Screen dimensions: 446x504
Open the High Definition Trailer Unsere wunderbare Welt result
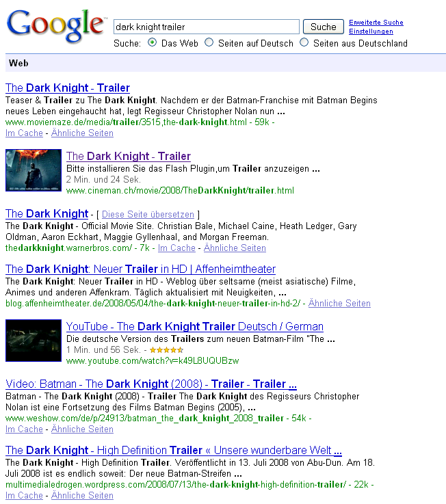[174, 451]
